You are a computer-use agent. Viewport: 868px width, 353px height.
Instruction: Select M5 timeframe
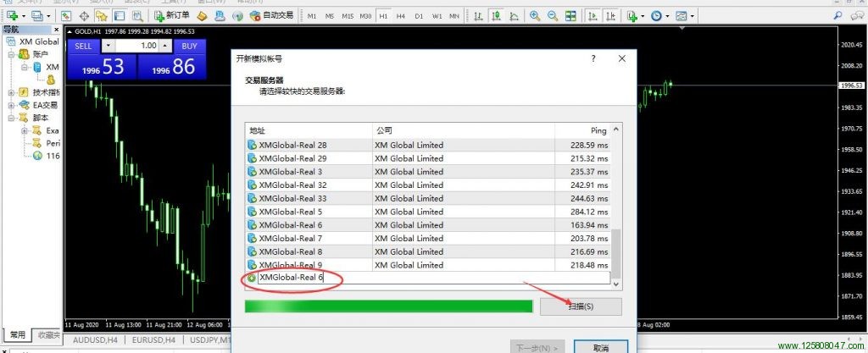(330, 16)
